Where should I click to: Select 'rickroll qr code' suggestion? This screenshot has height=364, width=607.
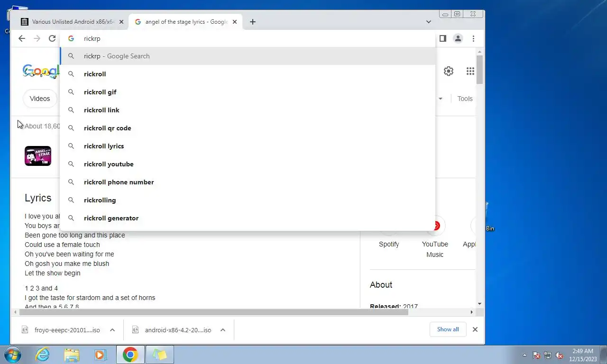[x=248, y=128]
